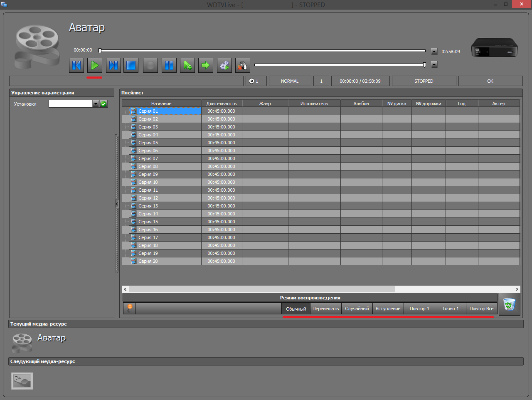Click the OK status button
This screenshot has width=532, height=400.
[490, 81]
